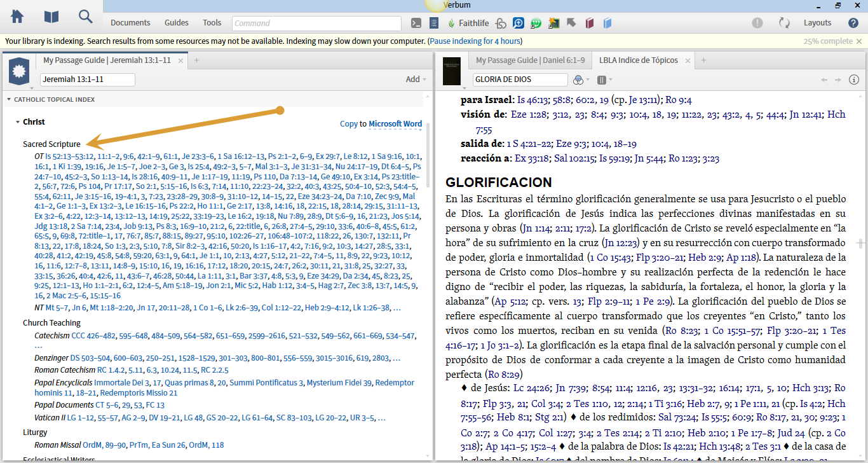Open Mysterium Fidei 39 link

coord(339,383)
